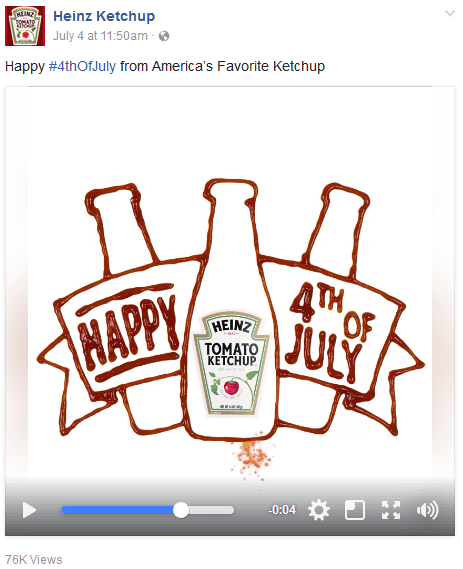Play the Heinz 4th of July video
The width and height of the screenshot is (463, 569).
29,510
